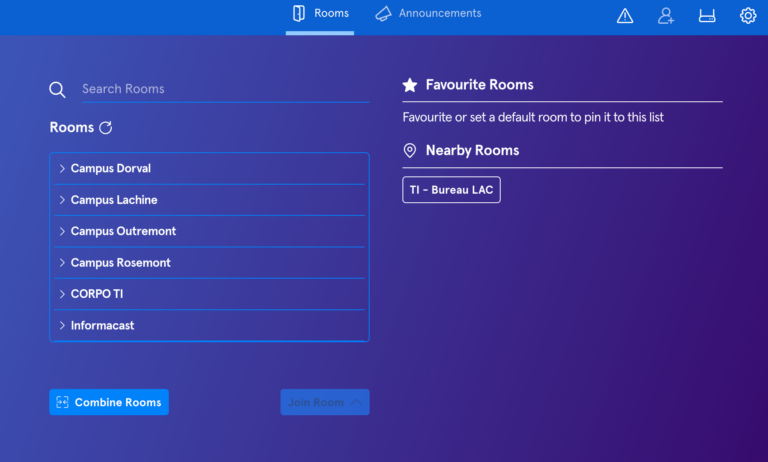Image resolution: width=768 pixels, height=462 pixels.
Task: Click the search magnifier icon
Action: tap(57, 90)
